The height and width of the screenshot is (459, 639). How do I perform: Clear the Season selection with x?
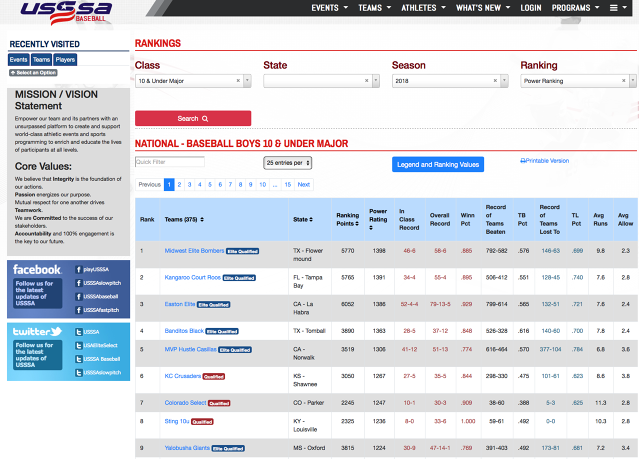coord(495,81)
